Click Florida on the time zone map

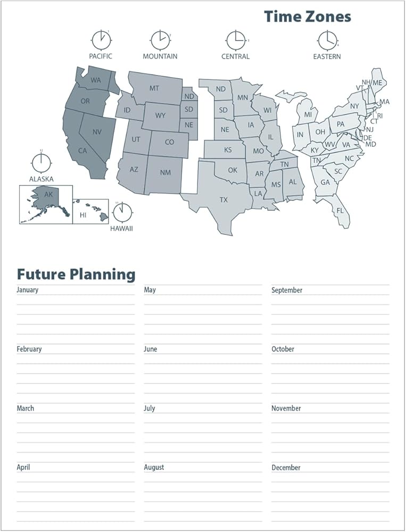tap(341, 211)
